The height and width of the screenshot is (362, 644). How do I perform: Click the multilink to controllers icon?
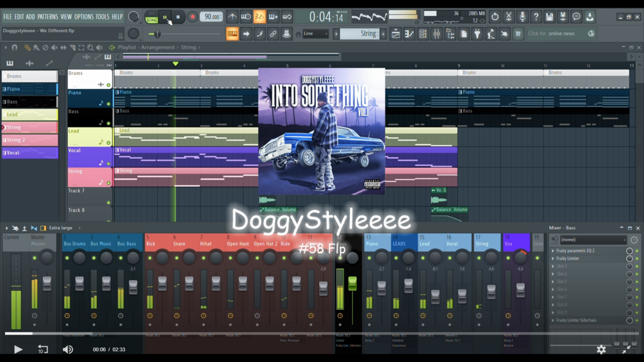pos(273,34)
